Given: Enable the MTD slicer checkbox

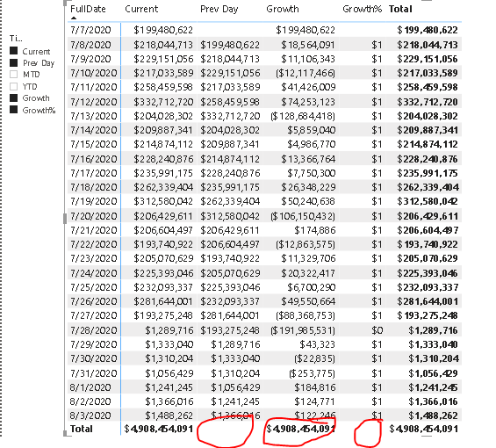Looking at the screenshot, I should click(13, 75).
